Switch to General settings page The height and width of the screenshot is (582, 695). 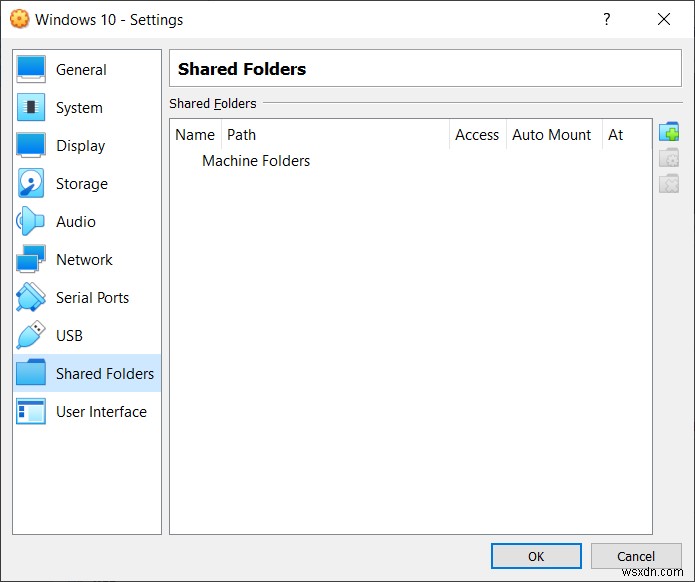pyautogui.click(x=81, y=70)
